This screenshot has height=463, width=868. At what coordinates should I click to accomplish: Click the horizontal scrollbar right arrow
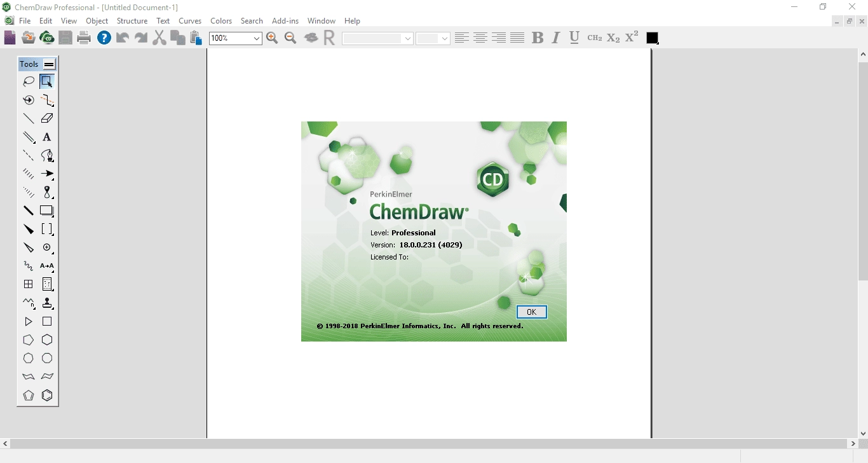853,443
